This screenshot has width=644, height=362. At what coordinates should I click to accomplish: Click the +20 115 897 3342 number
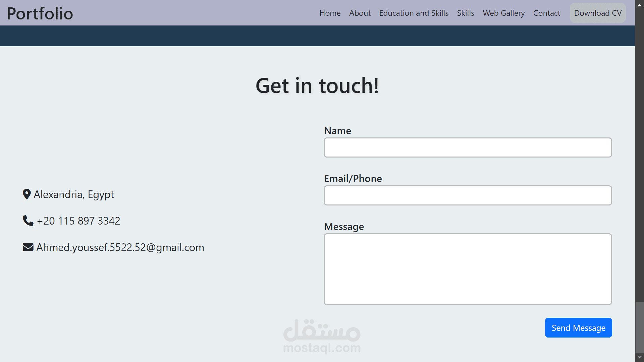pyautogui.click(x=78, y=221)
